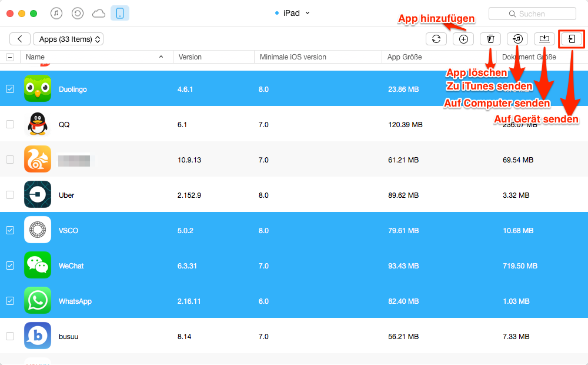
Task: Select the QQ app name
Action: (x=64, y=125)
